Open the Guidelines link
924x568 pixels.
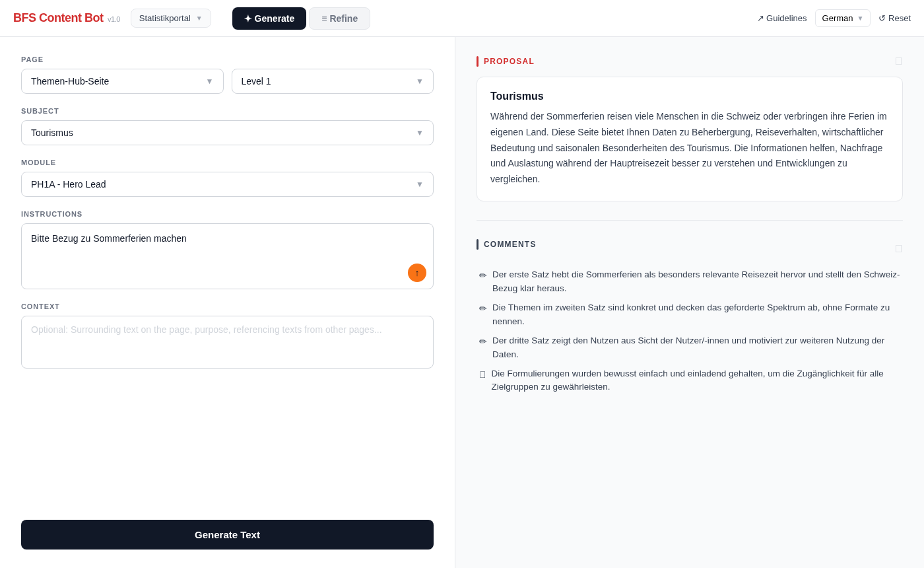click(786, 18)
